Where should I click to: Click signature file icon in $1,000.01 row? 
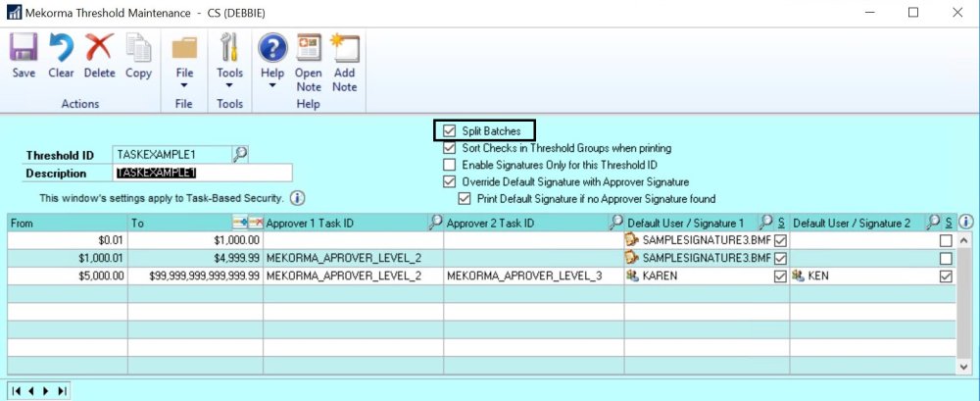(632, 258)
